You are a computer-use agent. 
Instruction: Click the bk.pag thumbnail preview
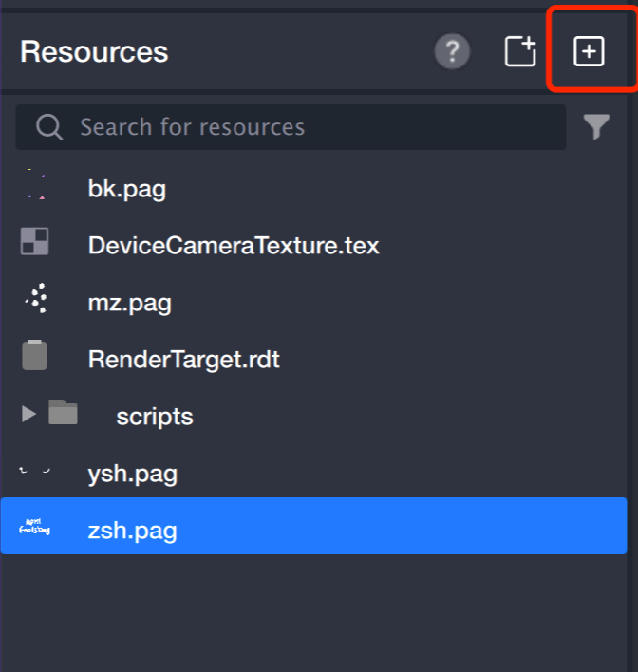click(35, 184)
